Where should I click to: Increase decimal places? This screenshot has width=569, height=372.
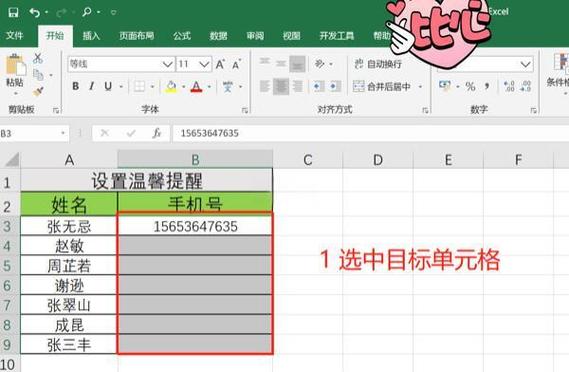pos(509,86)
